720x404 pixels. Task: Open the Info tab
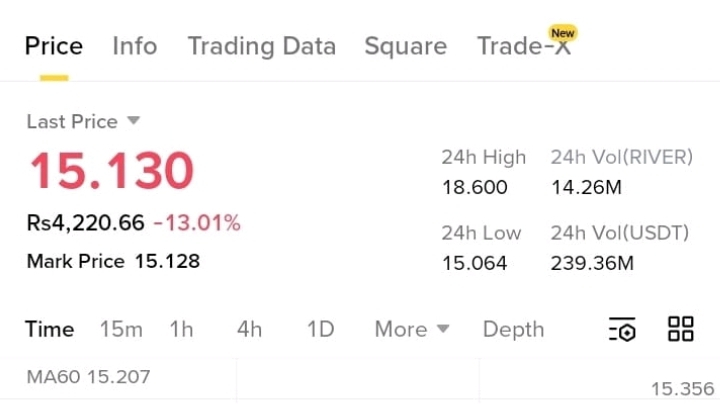(x=135, y=46)
